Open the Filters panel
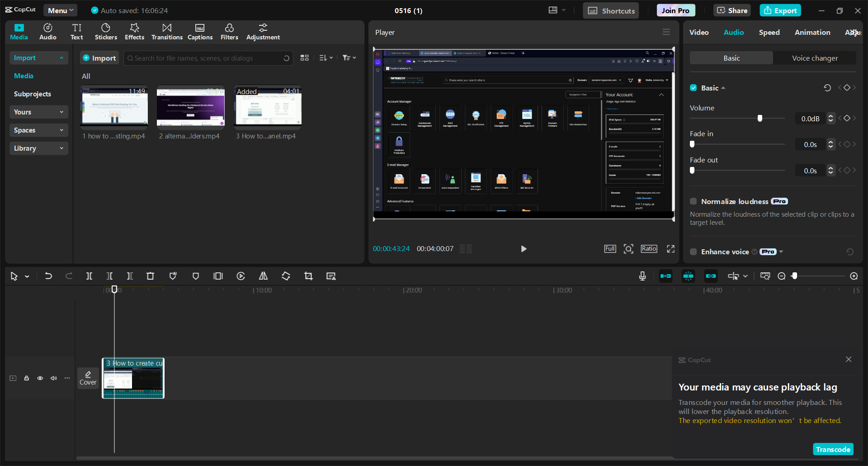Viewport: 868px width, 466px height. click(229, 32)
